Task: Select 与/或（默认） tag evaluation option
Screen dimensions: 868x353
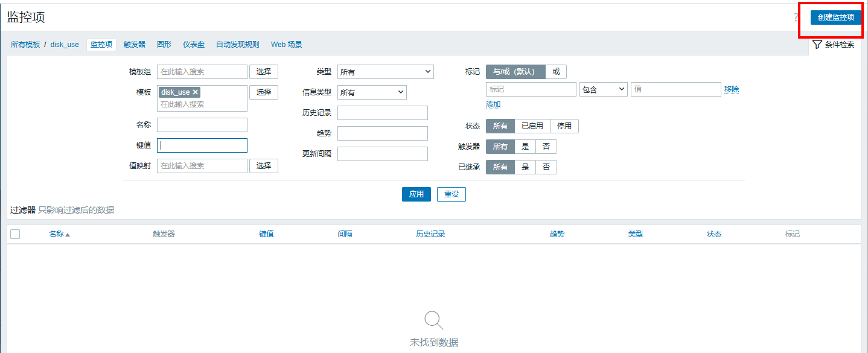Action: click(x=515, y=72)
